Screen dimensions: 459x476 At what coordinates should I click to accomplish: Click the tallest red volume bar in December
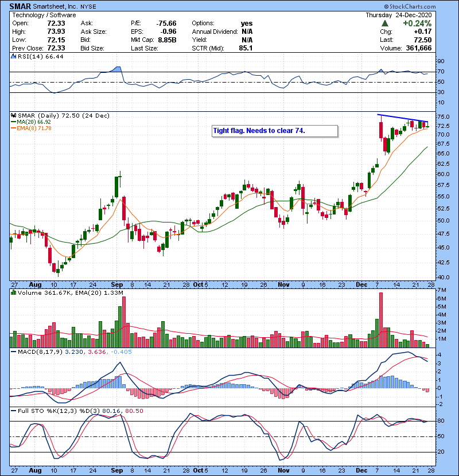tap(381, 320)
